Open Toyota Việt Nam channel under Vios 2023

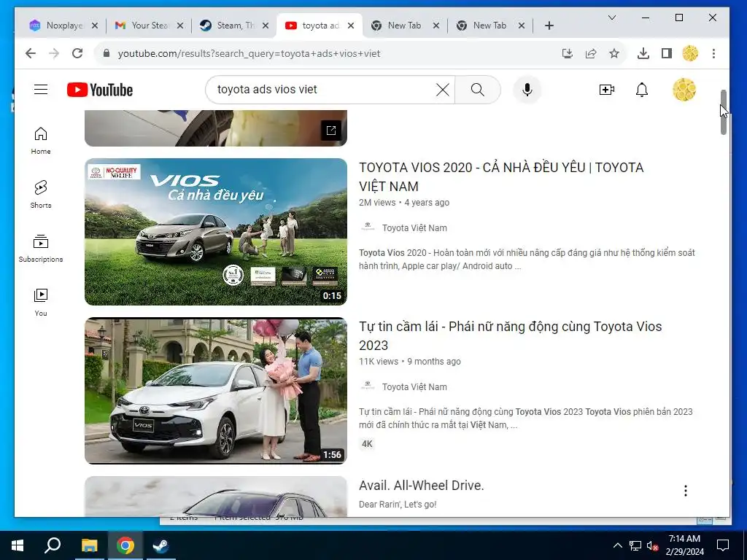tap(414, 387)
